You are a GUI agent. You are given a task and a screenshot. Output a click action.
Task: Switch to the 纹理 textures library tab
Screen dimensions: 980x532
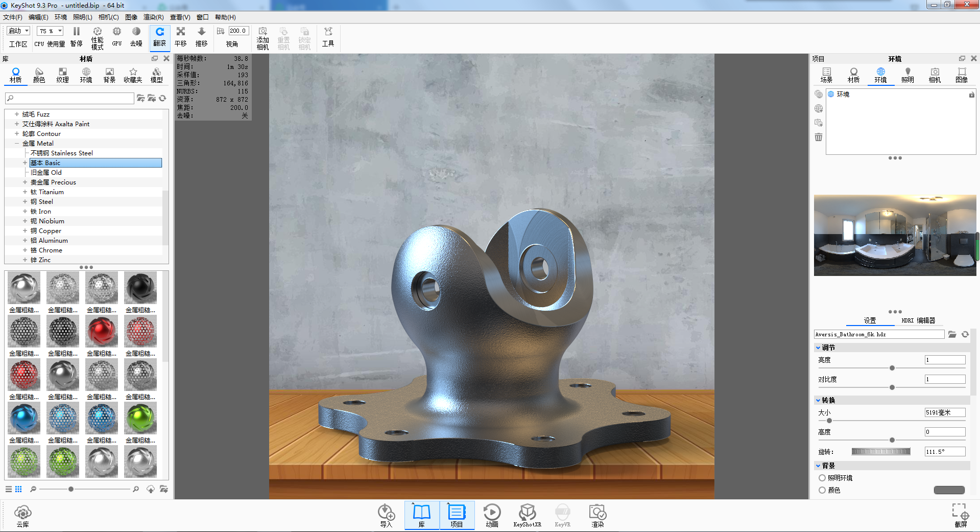click(62, 75)
